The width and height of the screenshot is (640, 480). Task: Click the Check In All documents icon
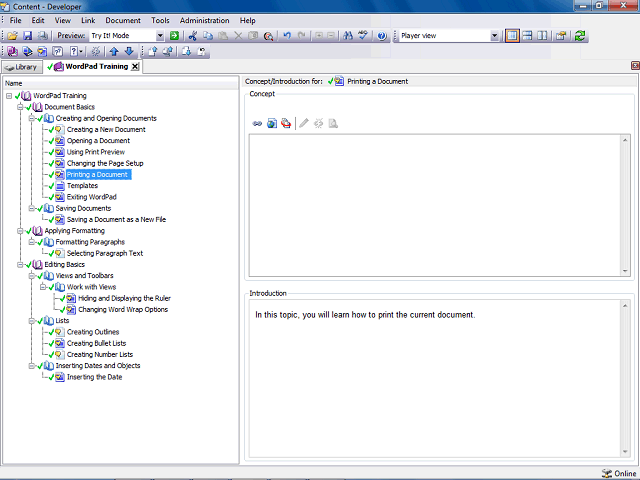point(167,51)
